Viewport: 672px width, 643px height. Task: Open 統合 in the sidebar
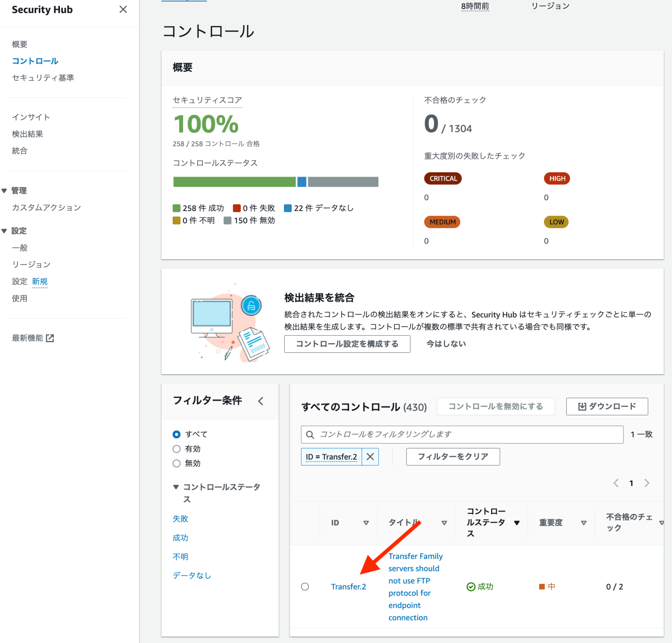[x=19, y=151]
